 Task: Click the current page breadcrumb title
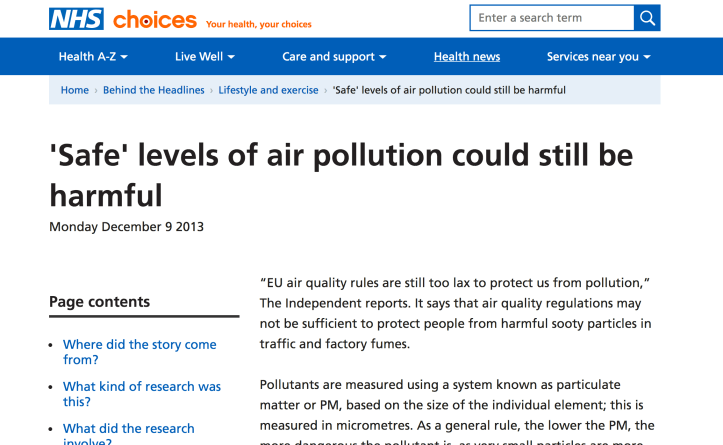pyautogui.click(x=449, y=90)
